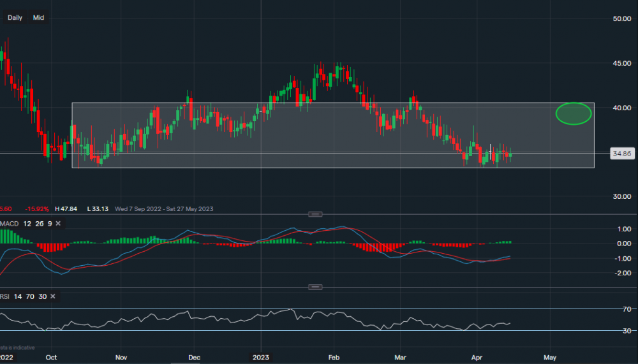
Task: Close the MACD indicator panel
Action: point(58,223)
